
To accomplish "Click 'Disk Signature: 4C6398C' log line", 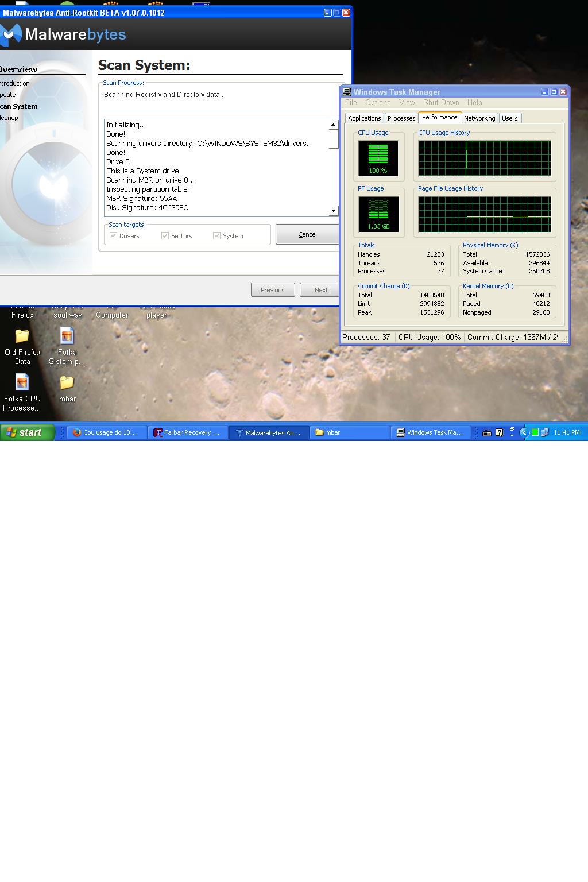I will tap(147, 208).
